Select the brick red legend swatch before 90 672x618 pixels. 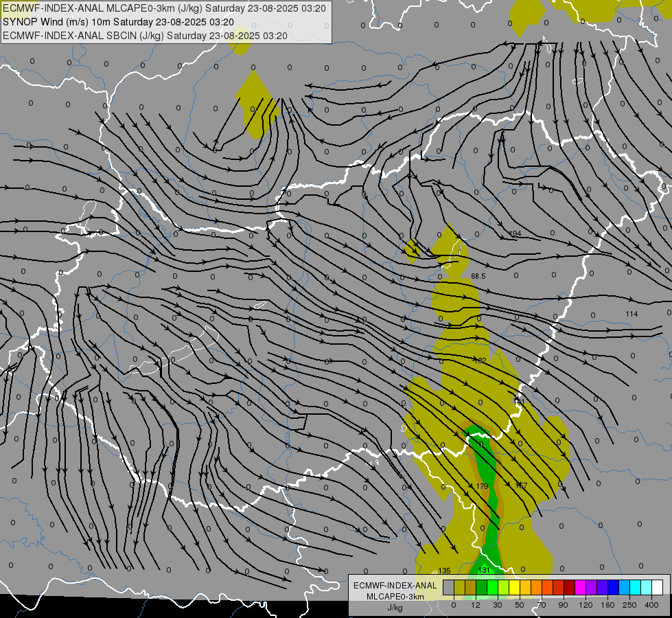[559, 587]
